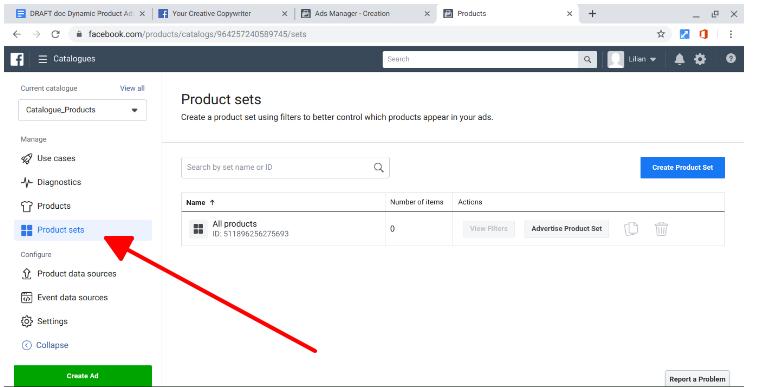The height and width of the screenshot is (387, 757).
Task: Collapse the sidebar
Action: click(45, 345)
